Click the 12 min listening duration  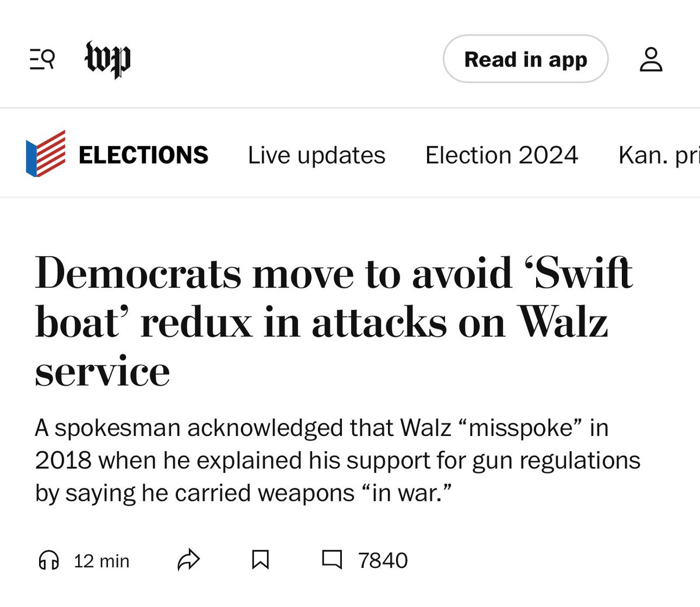tap(101, 561)
